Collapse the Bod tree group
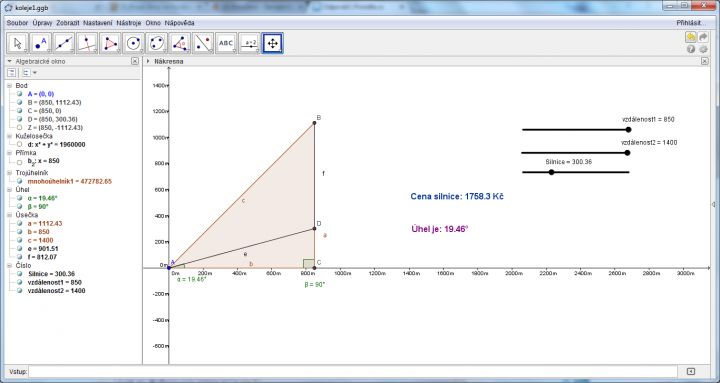This screenshot has height=383, width=720. 9,85
